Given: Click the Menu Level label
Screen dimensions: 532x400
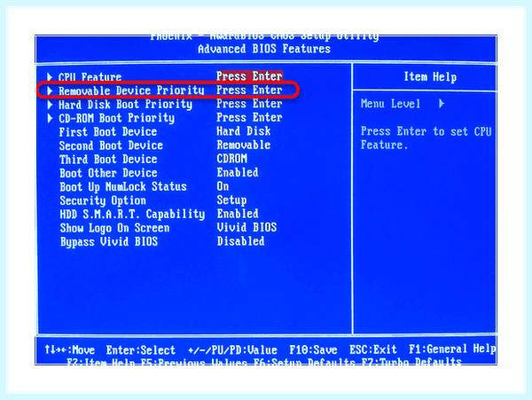Looking at the screenshot, I should 390,104.
